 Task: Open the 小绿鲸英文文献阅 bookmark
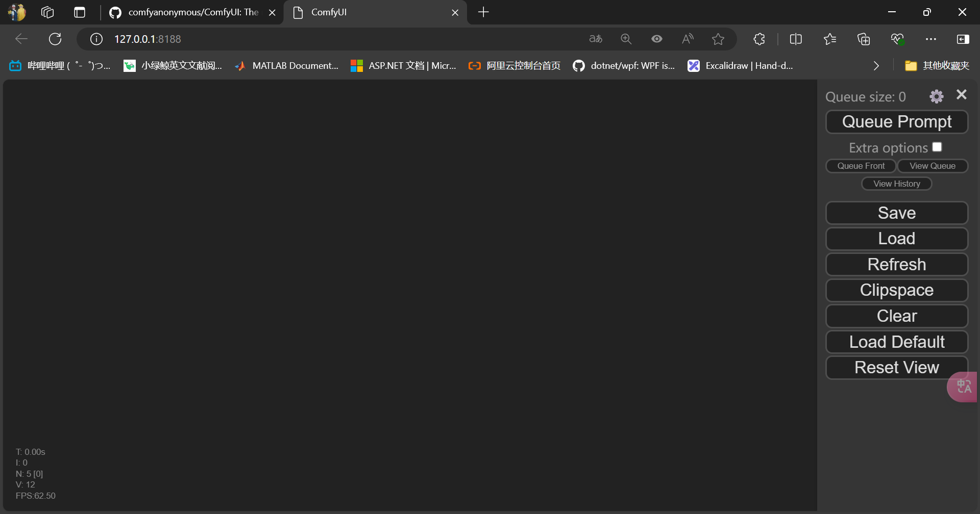[173, 66]
